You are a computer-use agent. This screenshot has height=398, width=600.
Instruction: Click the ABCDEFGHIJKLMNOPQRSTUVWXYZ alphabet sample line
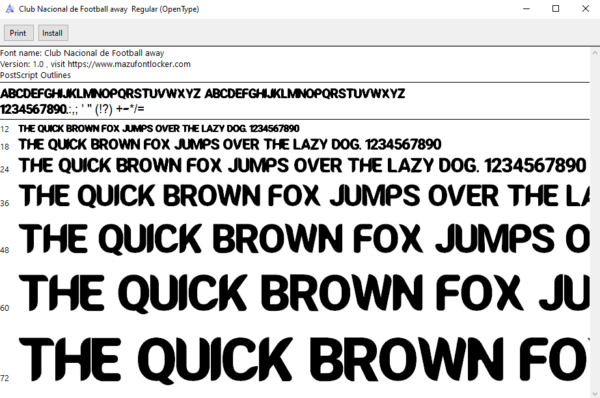click(x=202, y=93)
